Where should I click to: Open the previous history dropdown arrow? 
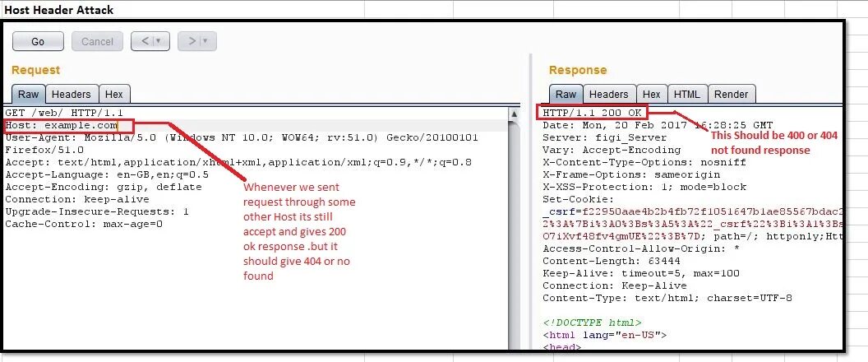pos(160,41)
